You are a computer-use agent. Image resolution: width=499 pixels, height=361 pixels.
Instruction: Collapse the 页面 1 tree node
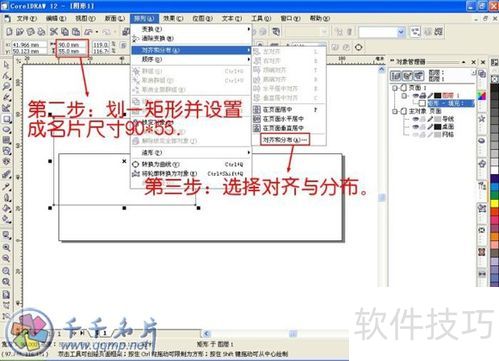[395, 88]
